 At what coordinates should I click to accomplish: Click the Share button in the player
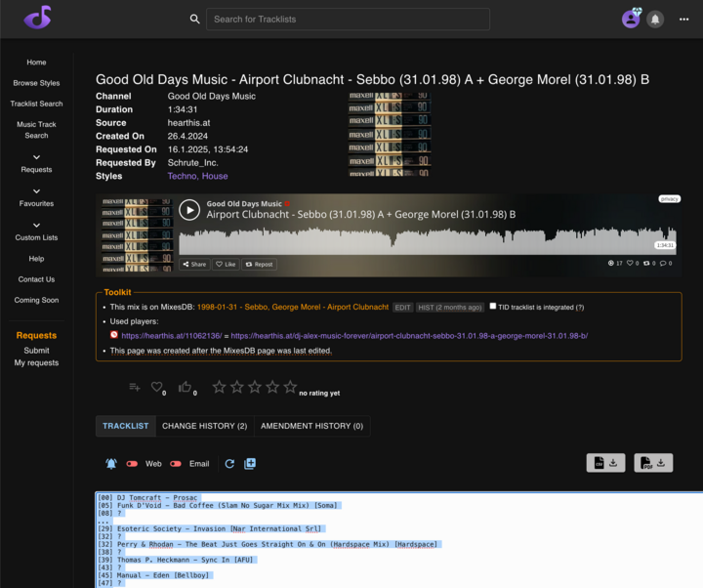(x=194, y=264)
